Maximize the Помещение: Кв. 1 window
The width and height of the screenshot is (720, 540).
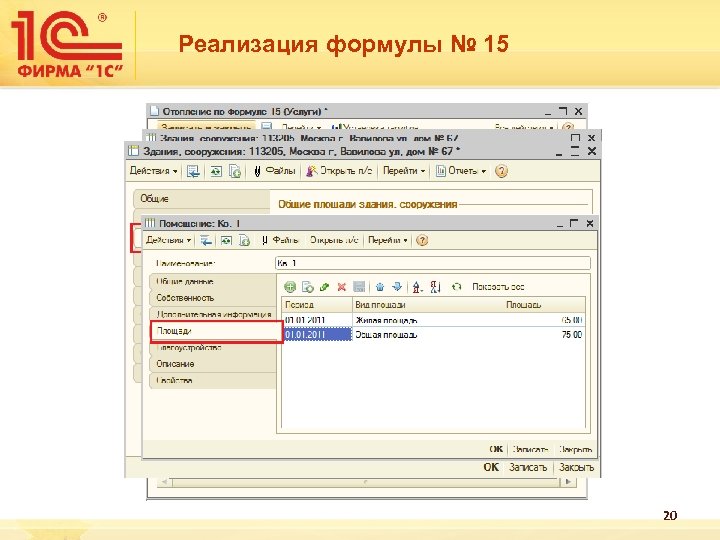click(x=574, y=224)
